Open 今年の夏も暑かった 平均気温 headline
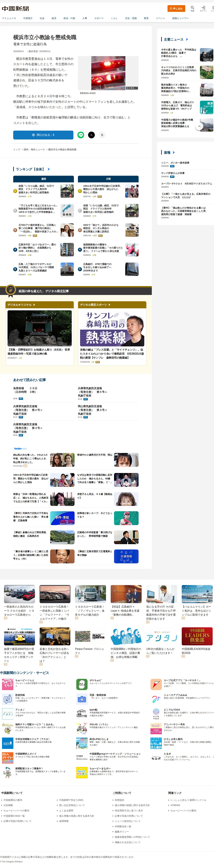This screenshot has width=214, height=868. pos(179,53)
